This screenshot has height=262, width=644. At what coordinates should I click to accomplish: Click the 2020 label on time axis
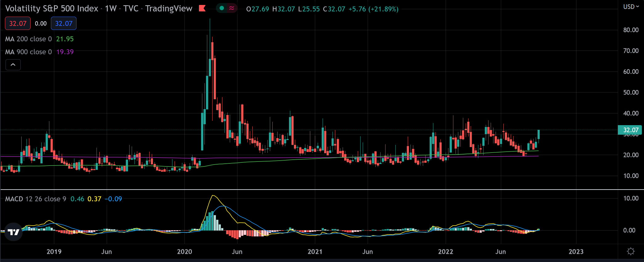[x=184, y=252]
